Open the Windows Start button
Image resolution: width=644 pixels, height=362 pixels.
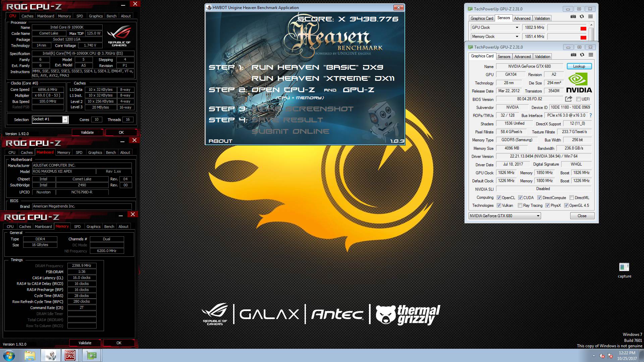tap(9, 355)
